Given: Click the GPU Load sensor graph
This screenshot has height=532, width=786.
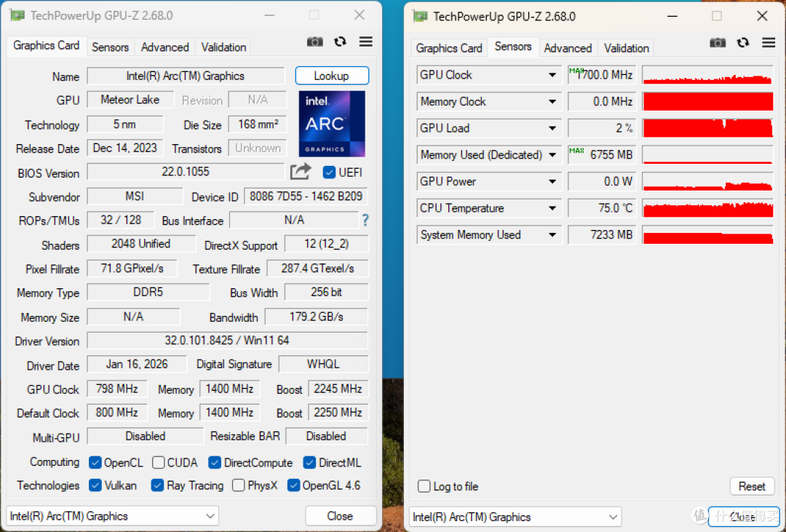Looking at the screenshot, I should point(708,128).
